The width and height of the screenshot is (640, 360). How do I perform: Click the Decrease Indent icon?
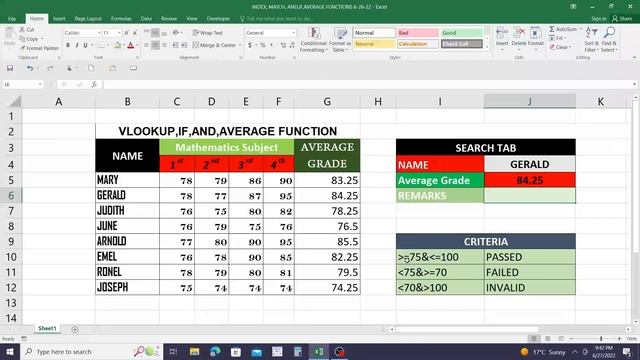[x=175, y=45]
